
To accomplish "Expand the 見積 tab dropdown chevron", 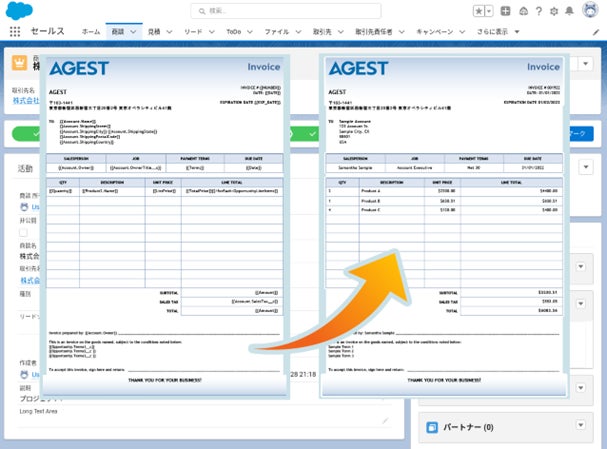I will [169, 32].
